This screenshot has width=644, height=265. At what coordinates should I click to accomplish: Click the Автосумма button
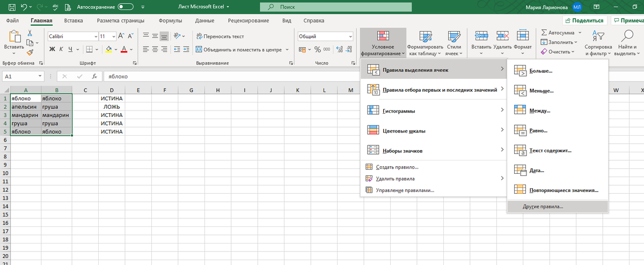[x=558, y=33]
